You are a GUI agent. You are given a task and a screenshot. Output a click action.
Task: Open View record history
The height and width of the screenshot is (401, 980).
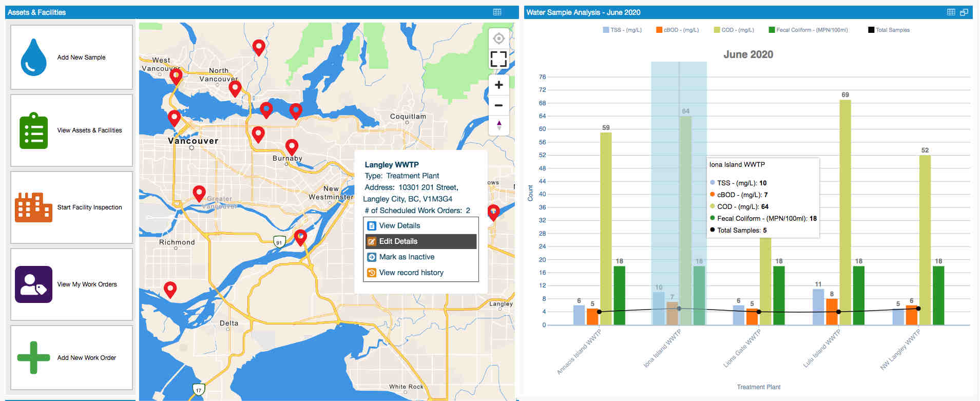(411, 273)
